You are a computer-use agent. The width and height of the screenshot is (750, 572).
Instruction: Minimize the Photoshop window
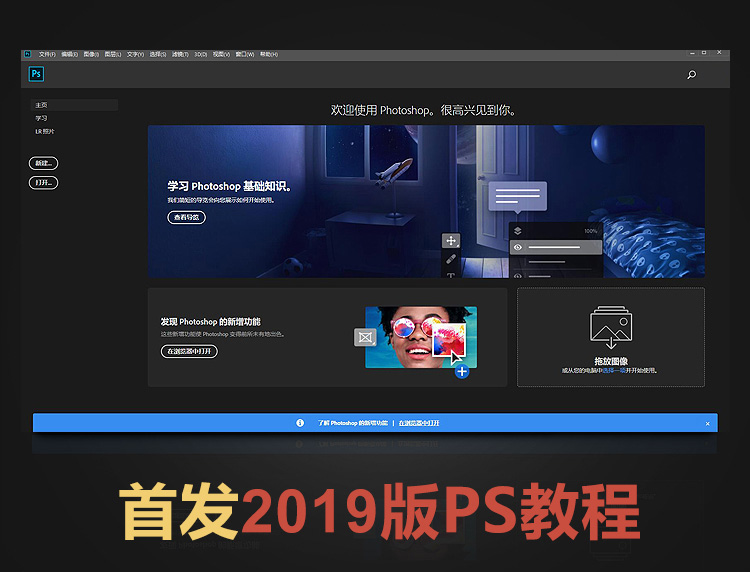(x=692, y=54)
